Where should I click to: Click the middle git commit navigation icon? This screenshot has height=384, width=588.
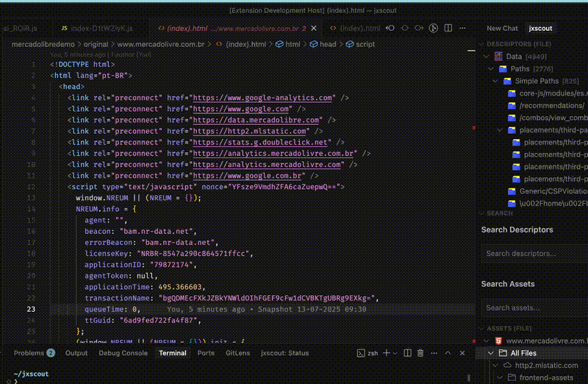point(405,28)
